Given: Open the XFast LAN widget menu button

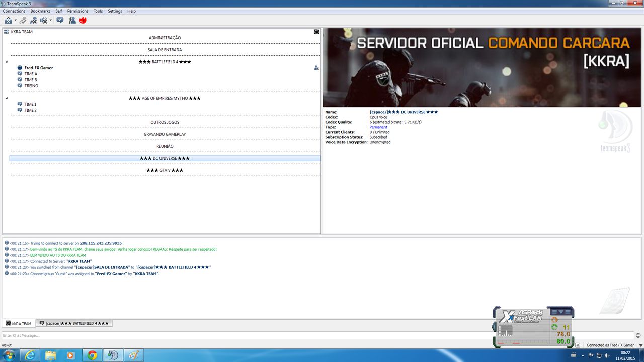Looking at the screenshot, I should click(560, 312).
